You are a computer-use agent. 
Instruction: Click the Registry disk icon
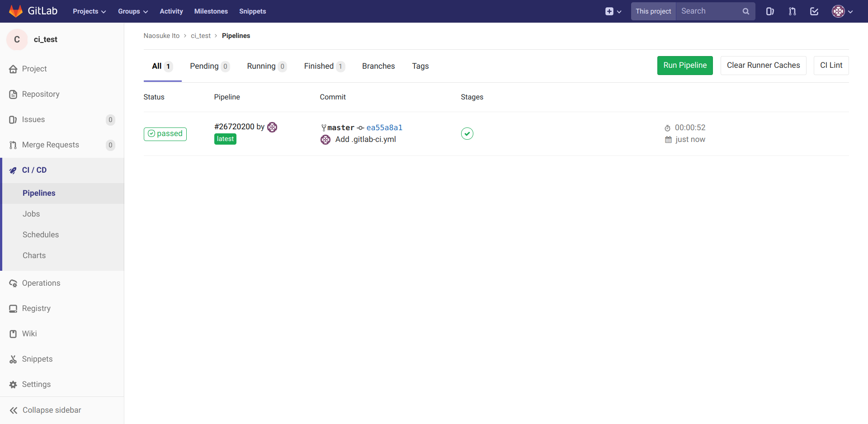[13, 309]
